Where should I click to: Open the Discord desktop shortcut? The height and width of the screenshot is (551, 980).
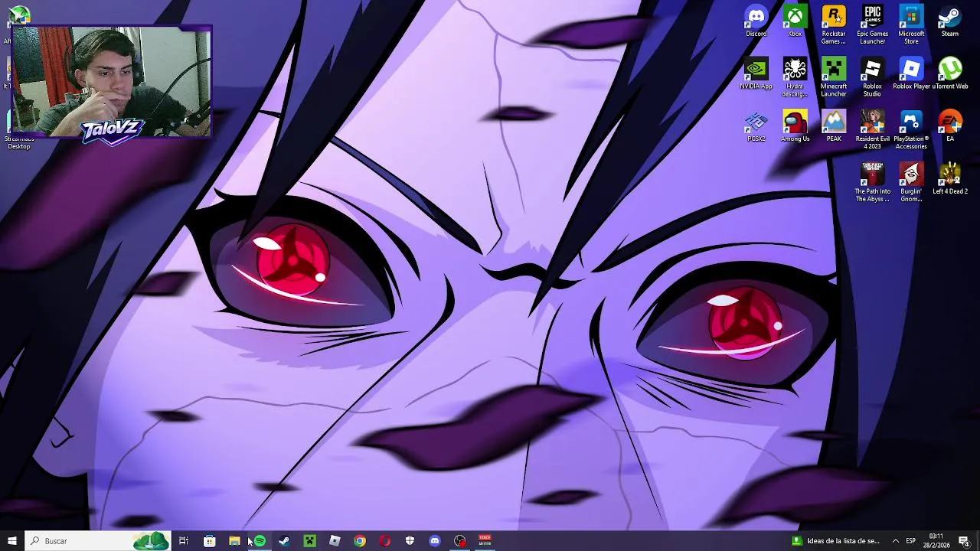tap(756, 21)
